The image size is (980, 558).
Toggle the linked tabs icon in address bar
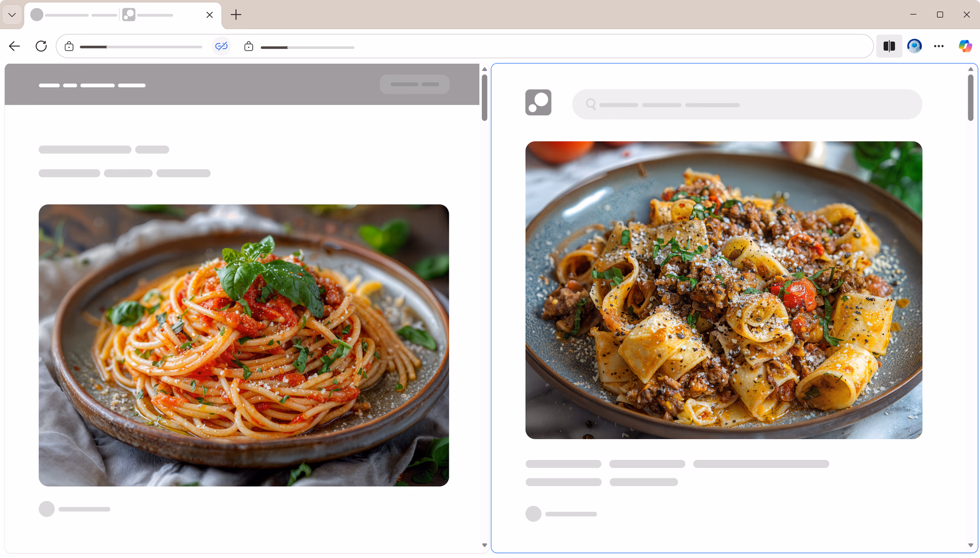(x=221, y=46)
